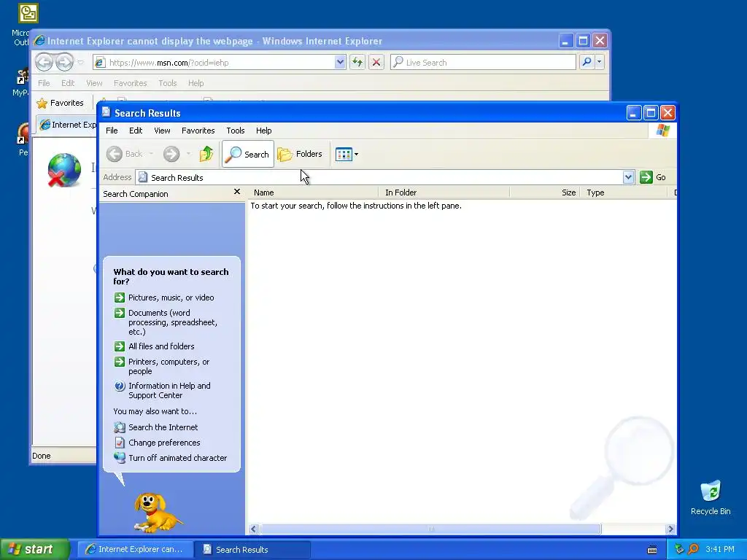Click the animated dog character
The height and width of the screenshot is (560, 747).
pyautogui.click(x=157, y=513)
